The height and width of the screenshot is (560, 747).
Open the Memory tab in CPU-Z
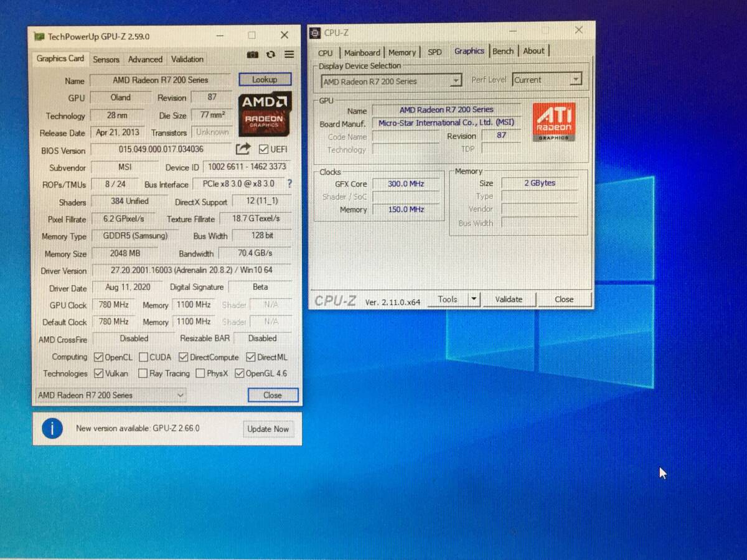tap(402, 53)
